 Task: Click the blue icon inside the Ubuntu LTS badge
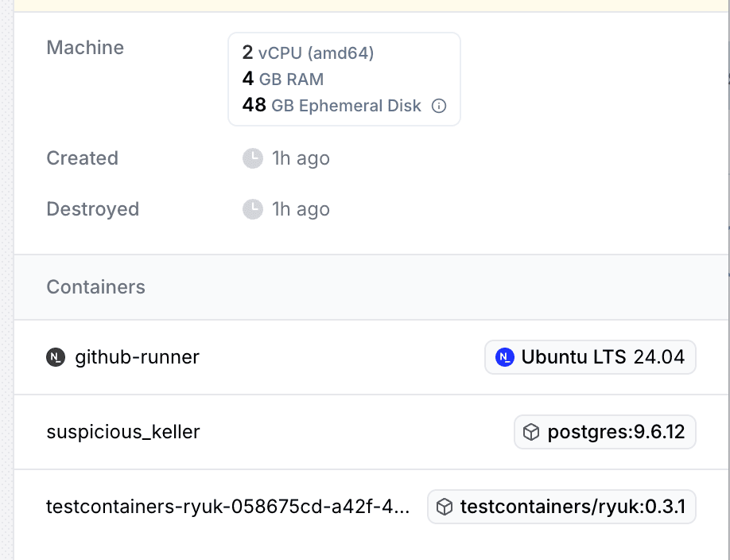[505, 357]
